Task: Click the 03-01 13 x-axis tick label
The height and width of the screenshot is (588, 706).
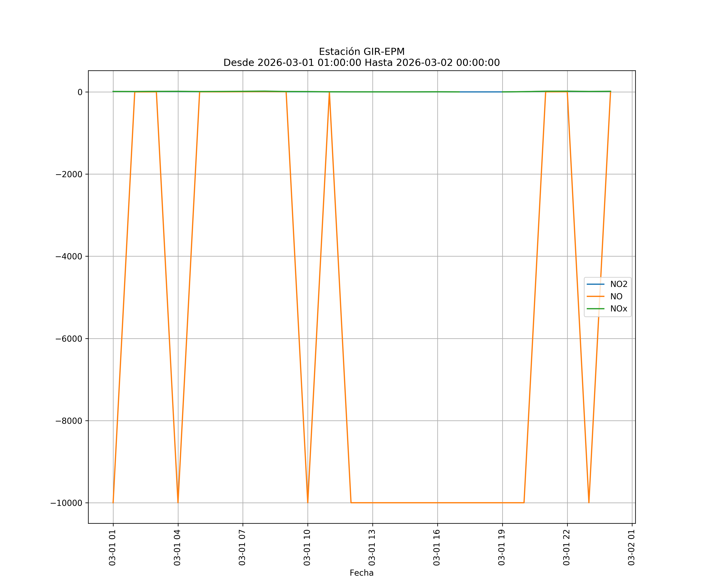Action: tap(372, 548)
